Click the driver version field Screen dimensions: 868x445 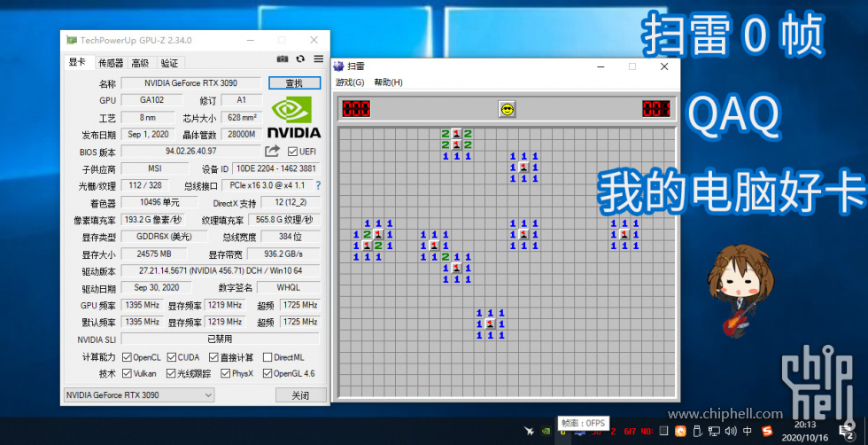point(221,271)
